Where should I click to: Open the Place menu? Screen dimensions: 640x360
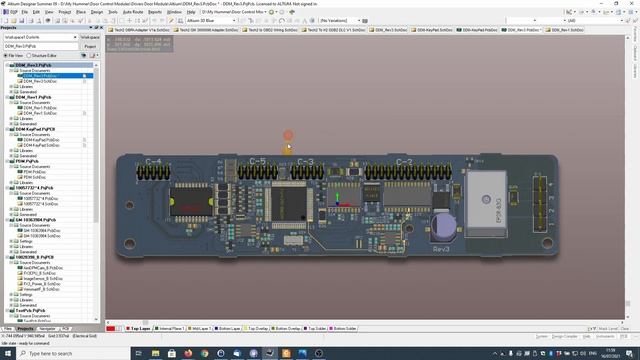(81, 12)
